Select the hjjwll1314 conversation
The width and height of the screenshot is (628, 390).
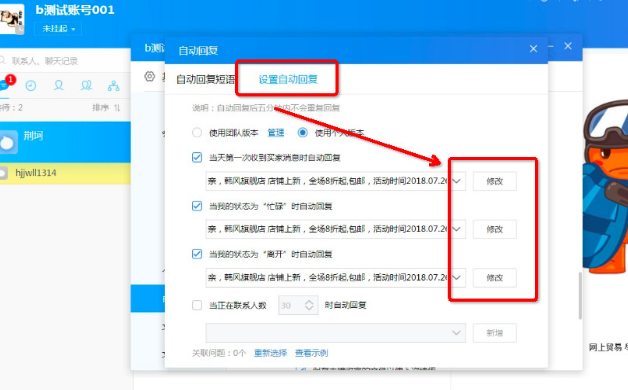pos(65,173)
